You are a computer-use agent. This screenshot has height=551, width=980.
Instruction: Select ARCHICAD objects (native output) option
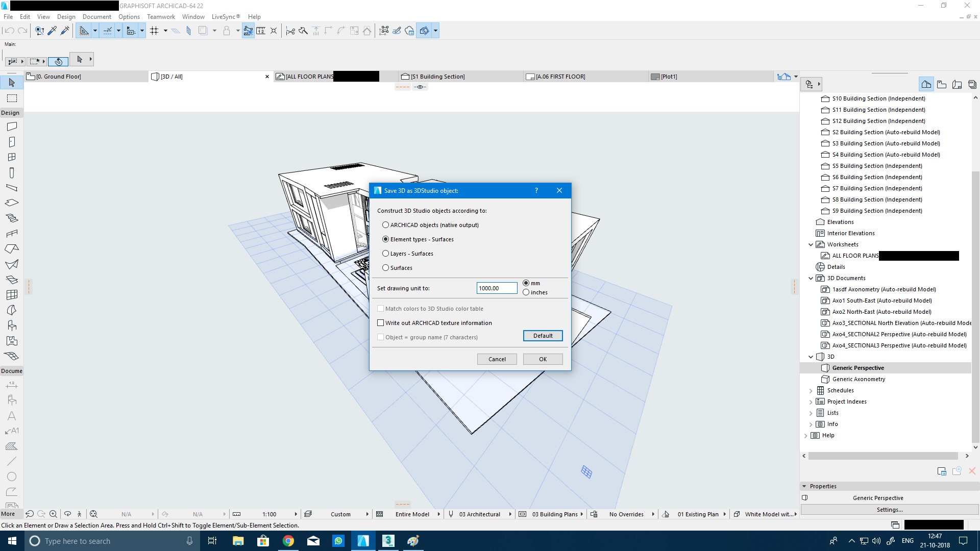[386, 225]
